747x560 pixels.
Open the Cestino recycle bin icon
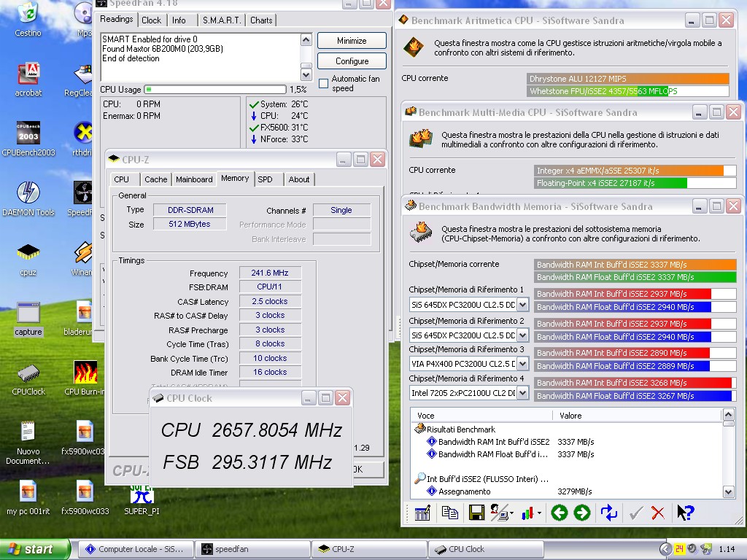(x=28, y=19)
